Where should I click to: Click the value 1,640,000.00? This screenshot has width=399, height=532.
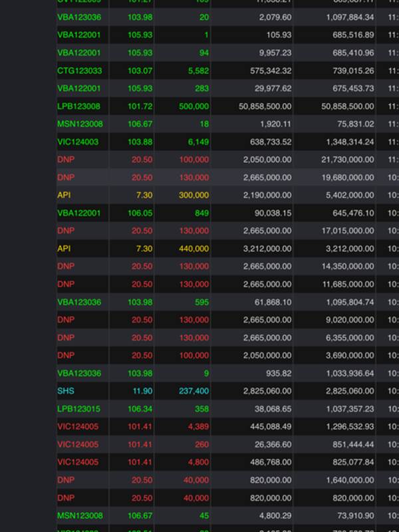350,480
